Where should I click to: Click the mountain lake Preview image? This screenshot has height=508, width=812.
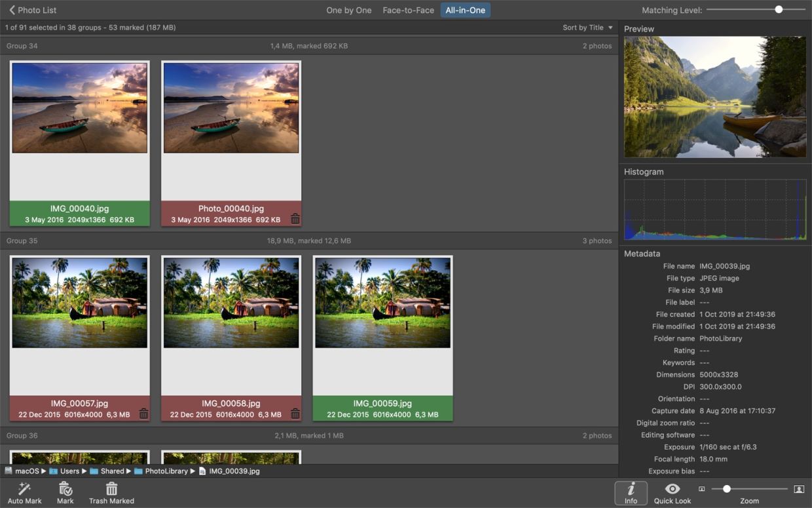click(x=715, y=97)
